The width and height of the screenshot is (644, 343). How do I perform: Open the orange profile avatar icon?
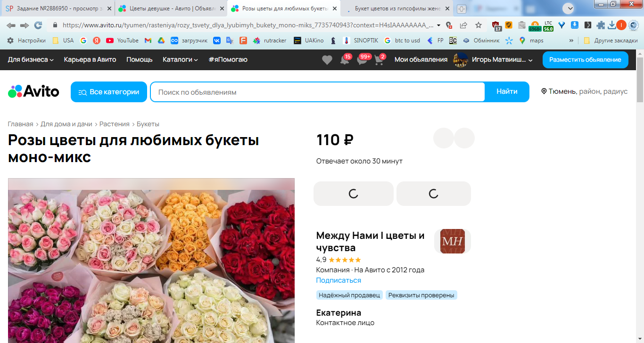(x=621, y=25)
